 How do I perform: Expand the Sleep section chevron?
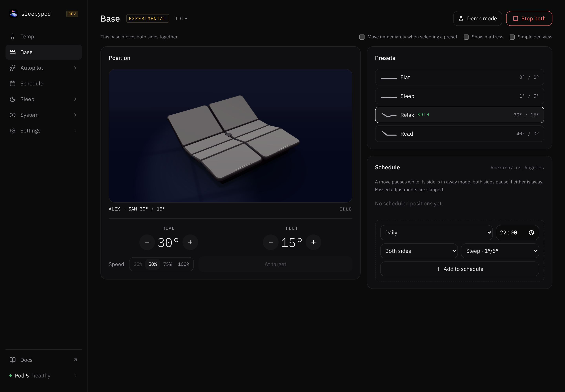coord(75,99)
